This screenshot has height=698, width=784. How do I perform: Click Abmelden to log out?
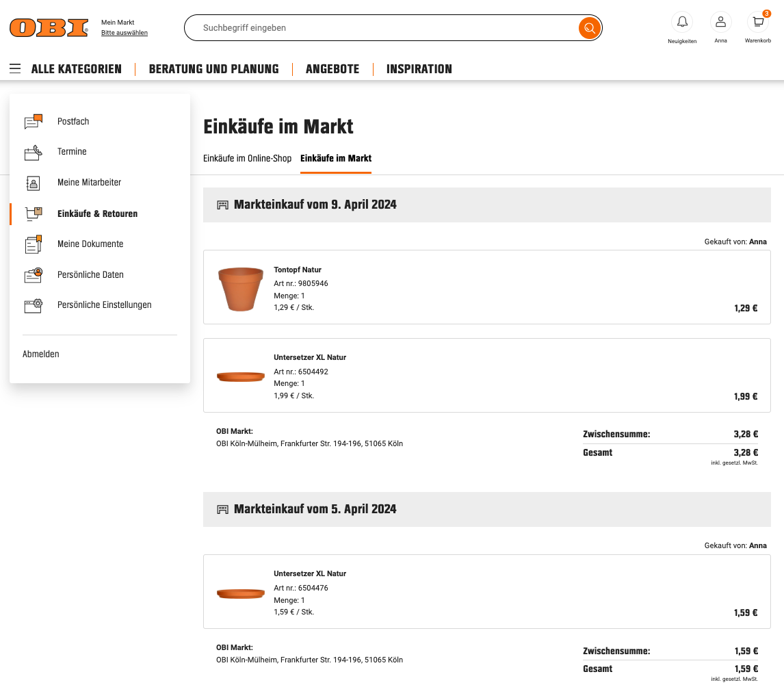pos(41,354)
